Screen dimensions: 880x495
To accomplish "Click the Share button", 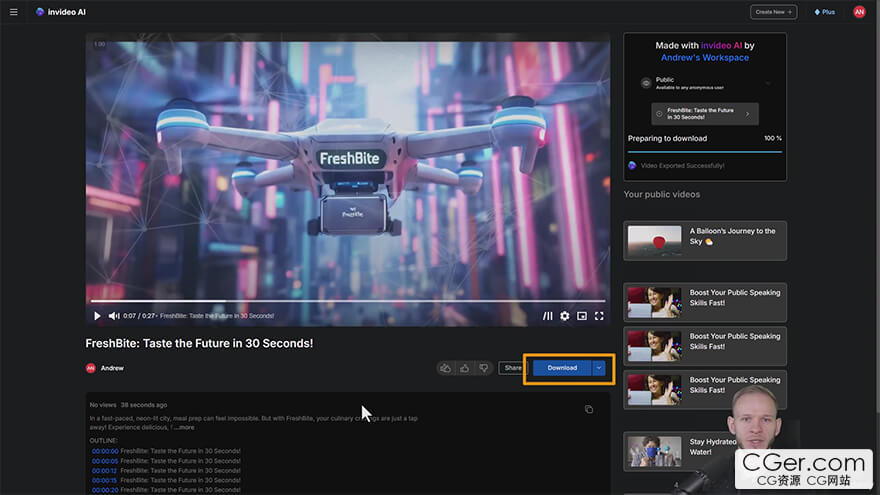I will click(513, 368).
